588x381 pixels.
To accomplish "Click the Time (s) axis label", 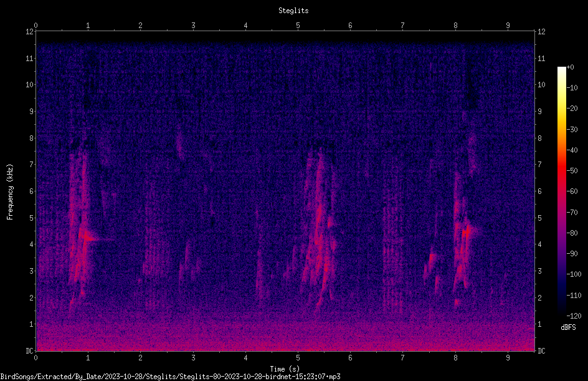I will pos(285,369).
